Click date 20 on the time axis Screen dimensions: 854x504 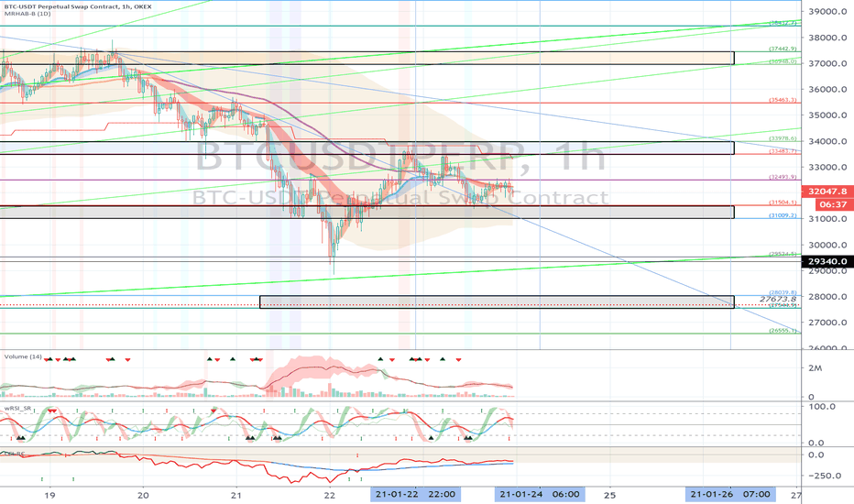(143, 495)
